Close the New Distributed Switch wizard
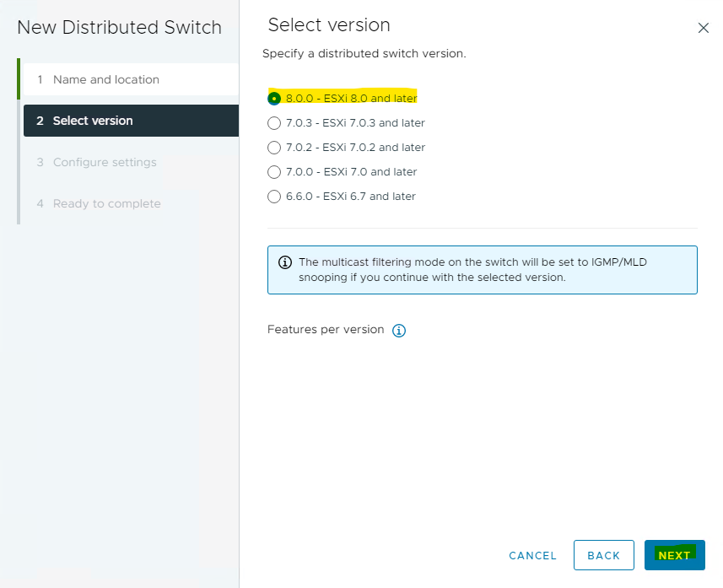This screenshot has height=588, width=723. tap(703, 28)
